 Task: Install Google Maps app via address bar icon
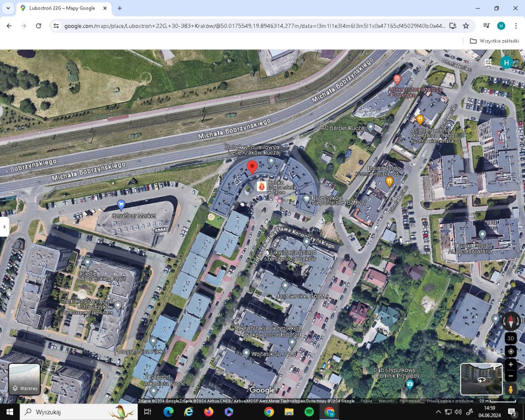click(453, 26)
